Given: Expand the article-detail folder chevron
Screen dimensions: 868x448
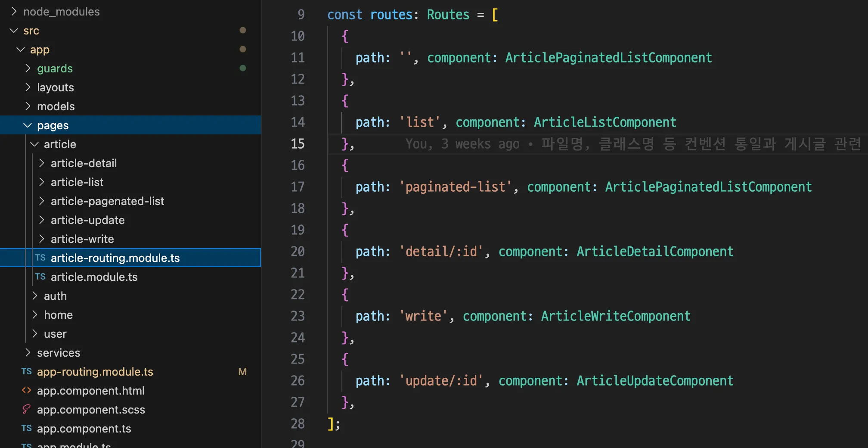Looking at the screenshot, I should (41, 163).
